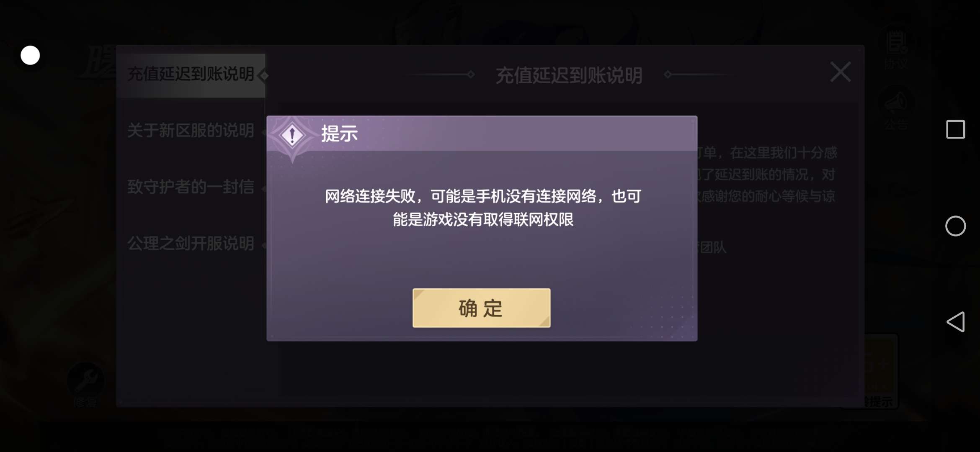
Task: Tap the Android recent apps square
Action: pos(956,129)
